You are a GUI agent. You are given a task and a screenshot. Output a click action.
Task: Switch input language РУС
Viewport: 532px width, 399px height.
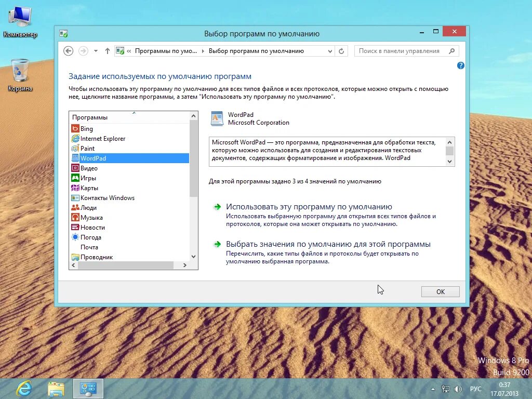[x=475, y=389]
